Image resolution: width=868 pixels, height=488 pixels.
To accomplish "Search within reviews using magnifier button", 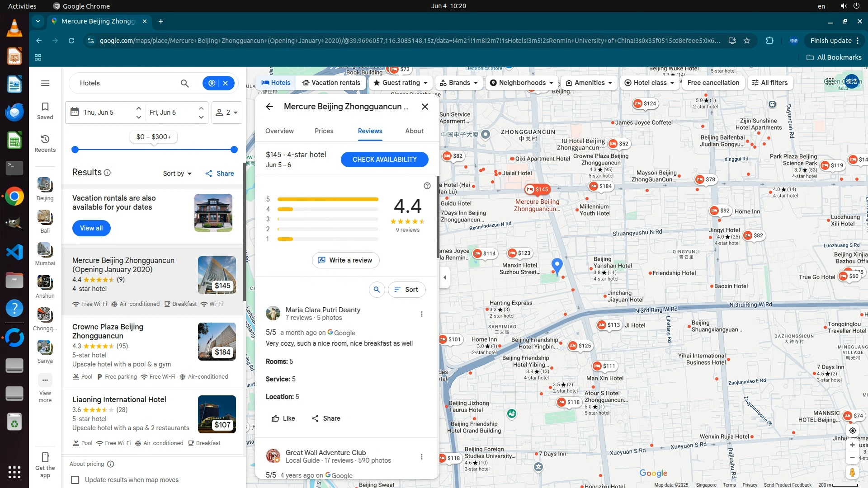I will [x=377, y=290].
